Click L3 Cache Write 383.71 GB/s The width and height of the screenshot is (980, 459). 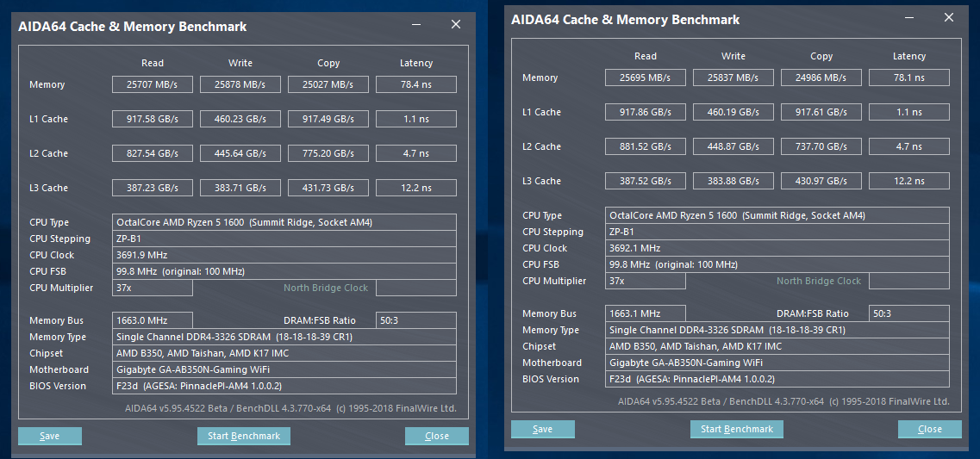point(240,188)
